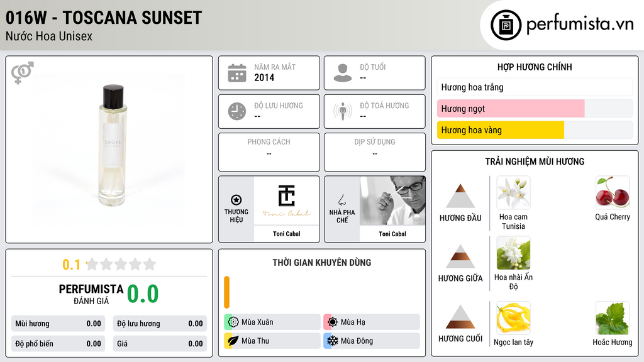Click the Trải nghiệm mùi hương heading

pyautogui.click(x=535, y=162)
